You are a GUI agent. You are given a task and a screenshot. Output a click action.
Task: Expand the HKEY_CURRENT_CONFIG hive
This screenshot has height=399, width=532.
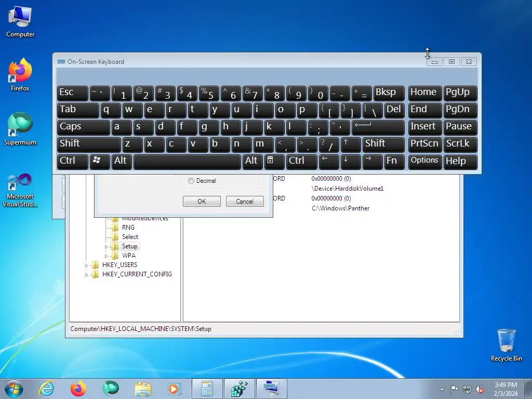[x=87, y=275]
